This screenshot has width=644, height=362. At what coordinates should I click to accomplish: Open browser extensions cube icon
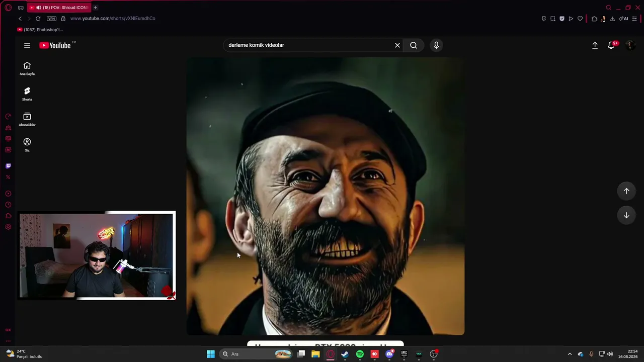pos(594,19)
